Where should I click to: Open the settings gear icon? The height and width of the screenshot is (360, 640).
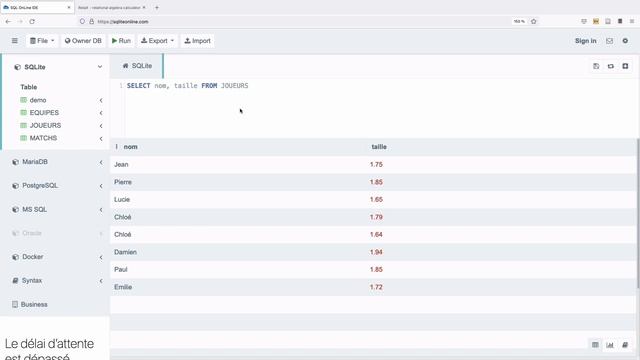(x=625, y=41)
